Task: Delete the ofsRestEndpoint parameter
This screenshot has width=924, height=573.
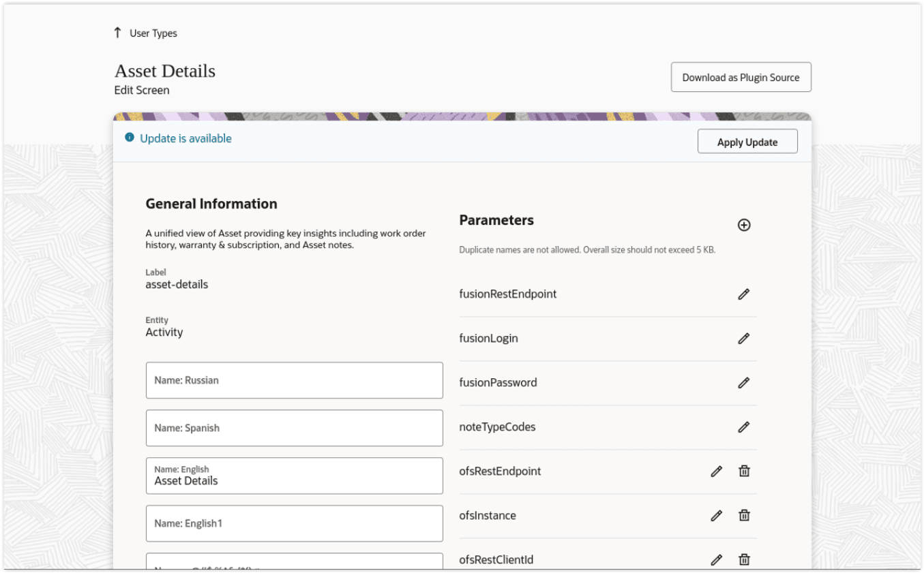Action: [745, 471]
